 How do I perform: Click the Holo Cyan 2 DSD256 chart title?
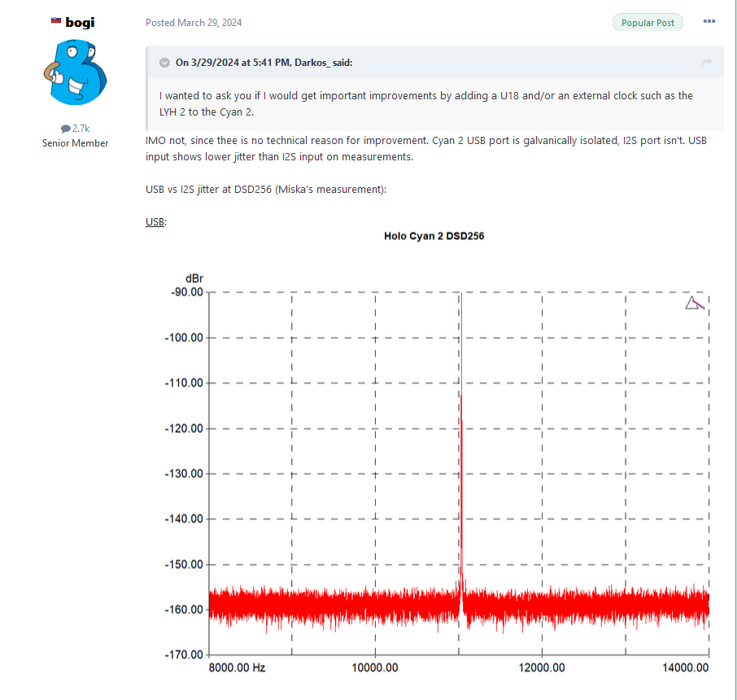click(x=434, y=236)
